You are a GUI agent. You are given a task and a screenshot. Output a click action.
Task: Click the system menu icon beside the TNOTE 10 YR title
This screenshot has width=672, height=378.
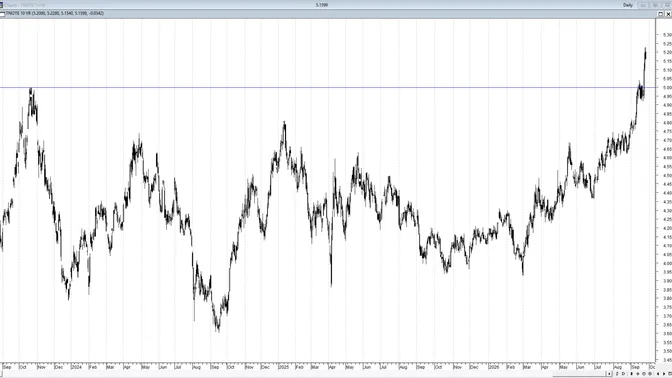[2, 14]
